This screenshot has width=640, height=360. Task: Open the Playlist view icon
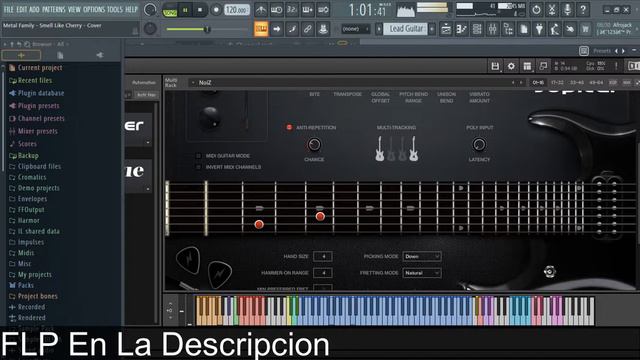click(x=446, y=29)
